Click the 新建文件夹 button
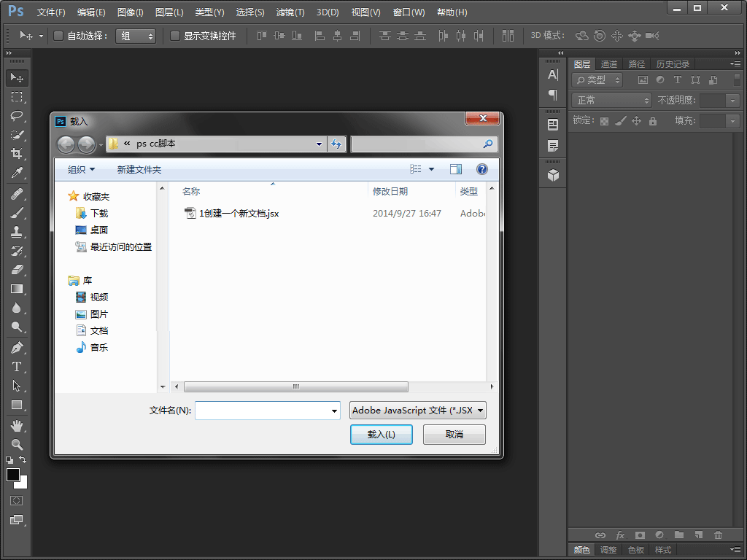The width and height of the screenshot is (747, 560). pyautogui.click(x=139, y=169)
